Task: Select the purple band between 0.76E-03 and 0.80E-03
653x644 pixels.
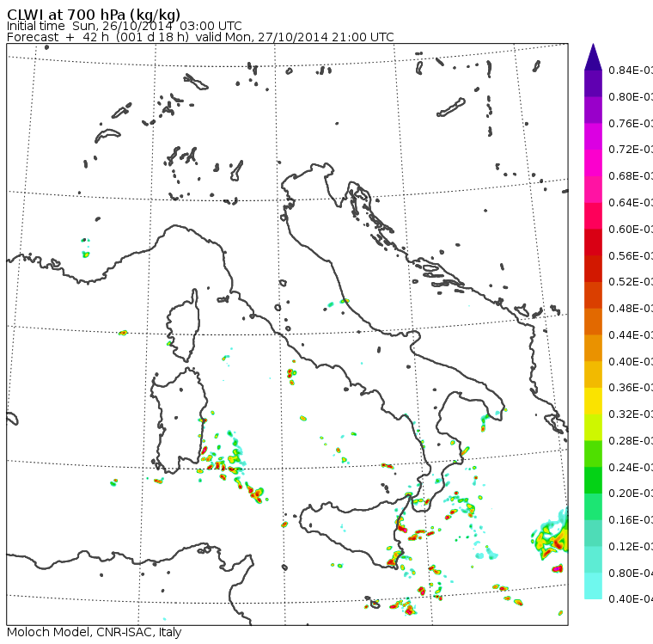Action: (x=593, y=110)
